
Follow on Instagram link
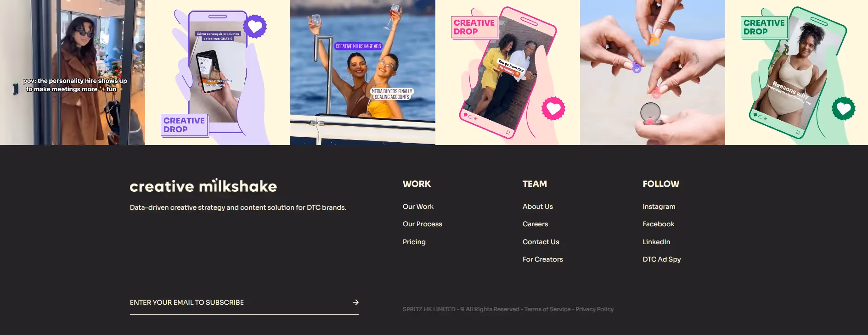coord(659,207)
